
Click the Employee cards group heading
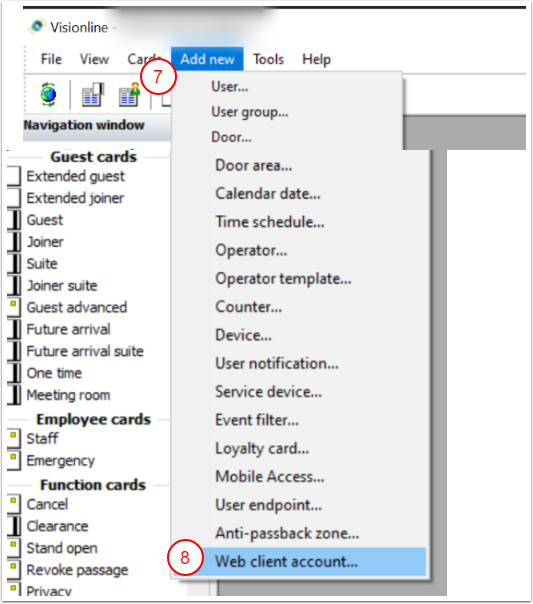[94, 419]
